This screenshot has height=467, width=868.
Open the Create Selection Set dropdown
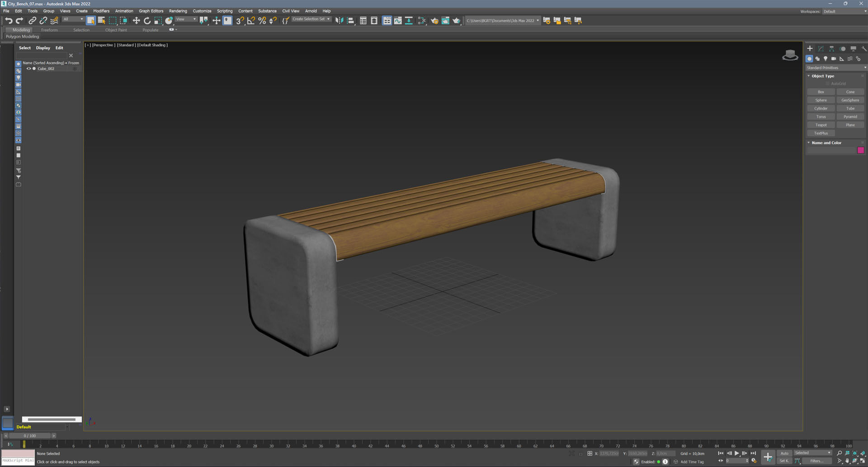pyautogui.click(x=311, y=19)
